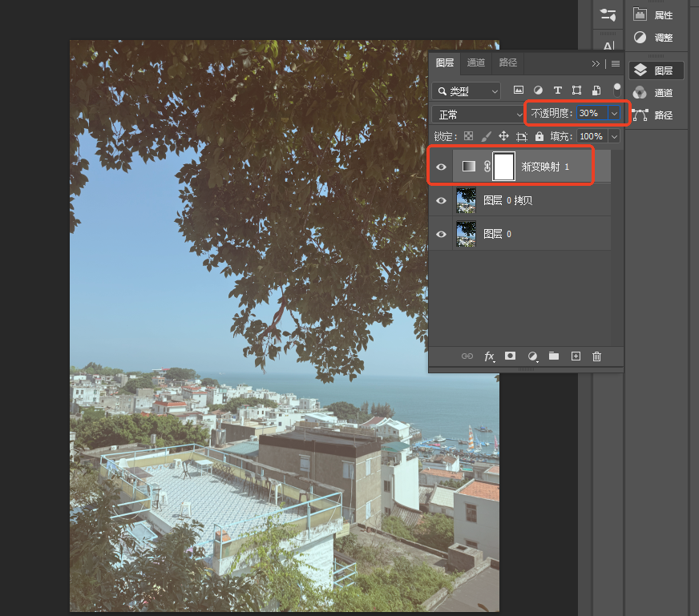The image size is (699, 616).
Task: Add new fill or adjustment layer
Action: pos(532,356)
